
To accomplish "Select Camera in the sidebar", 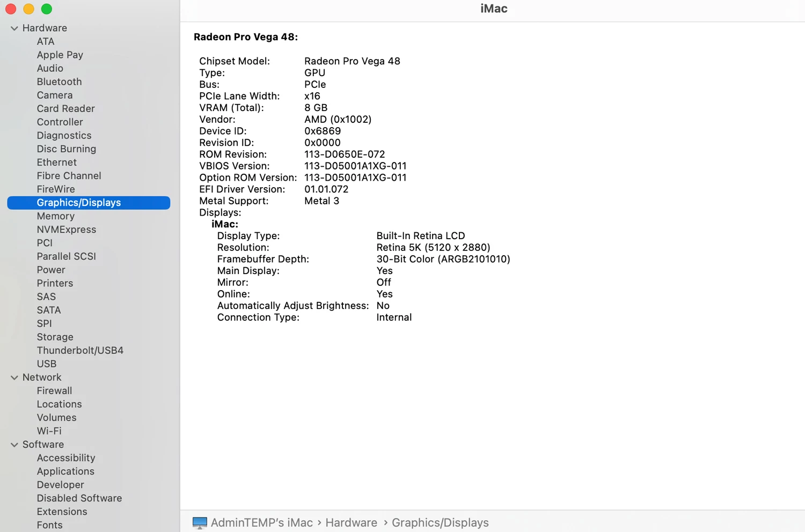I will [55, 95].
